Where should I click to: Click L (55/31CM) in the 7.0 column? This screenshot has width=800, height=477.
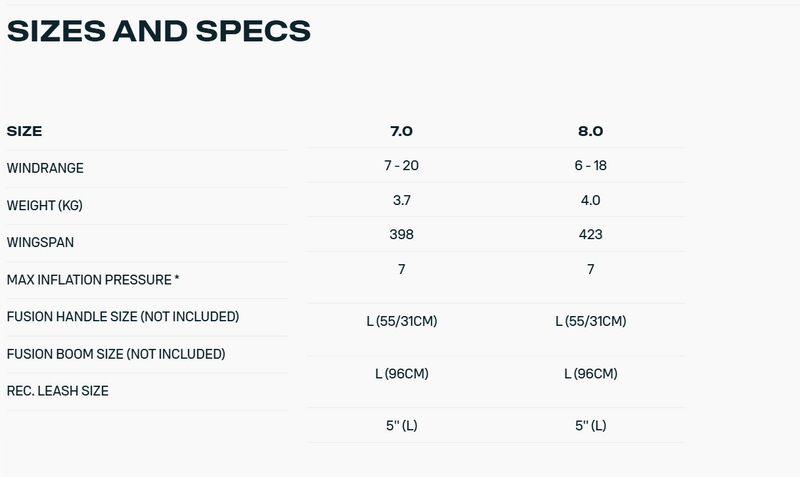(x=401, y=321)
